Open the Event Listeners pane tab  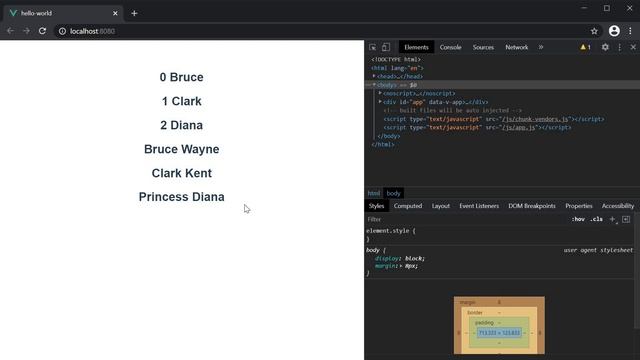pos(479,206)
